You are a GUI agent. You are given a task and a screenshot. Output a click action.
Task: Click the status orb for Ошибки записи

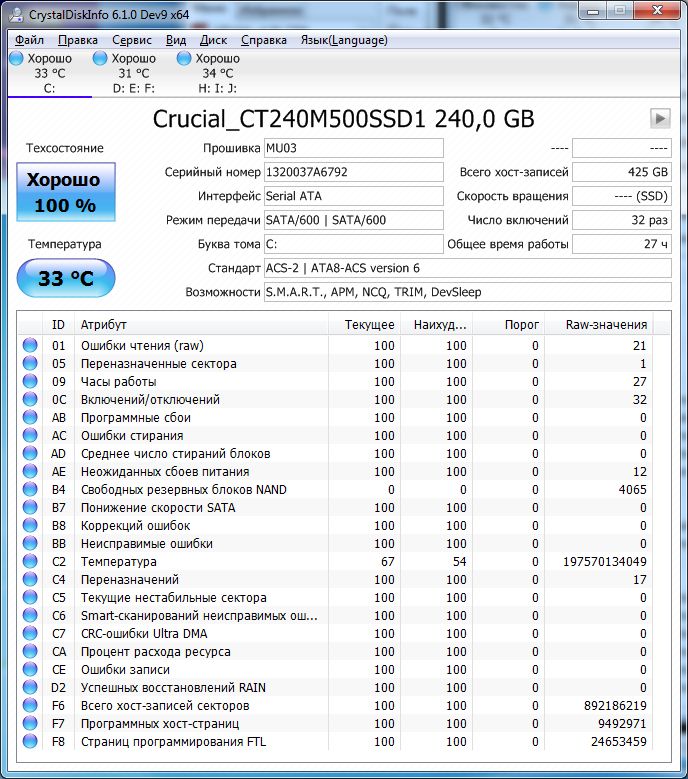click(x=30, y=669)
